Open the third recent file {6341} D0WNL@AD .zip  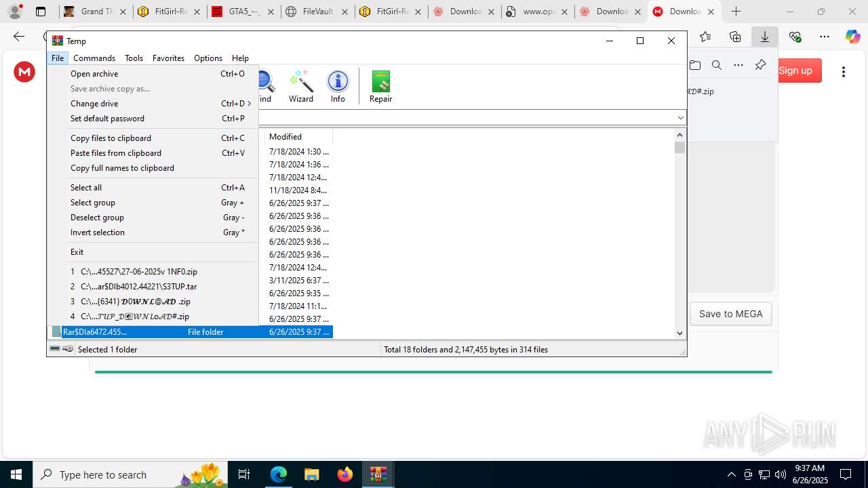(x=153, y=302)
